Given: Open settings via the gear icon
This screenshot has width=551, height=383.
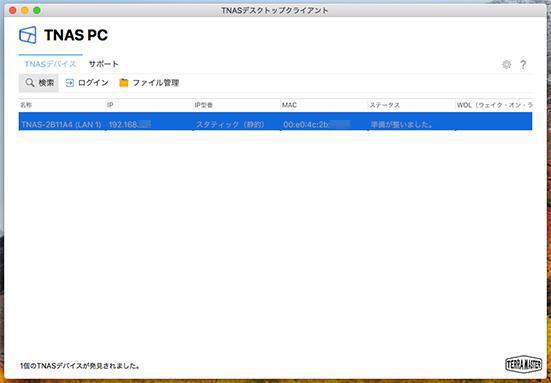Looking at the screenshot, I should (x=506, y=64).
